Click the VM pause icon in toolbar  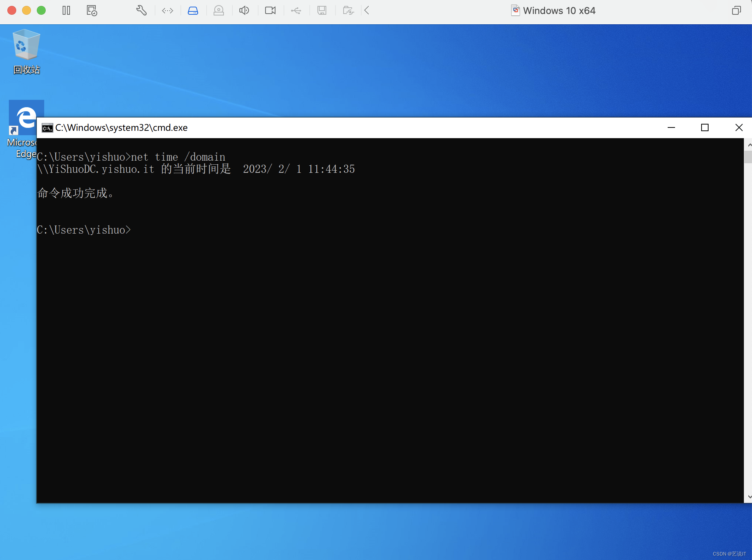(66, 10)
